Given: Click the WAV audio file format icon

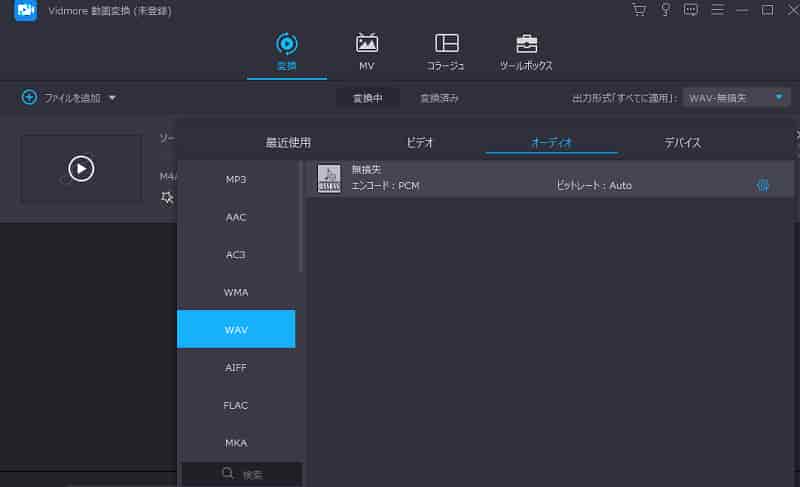Looking at the screenshot, I should coord(329,178).
